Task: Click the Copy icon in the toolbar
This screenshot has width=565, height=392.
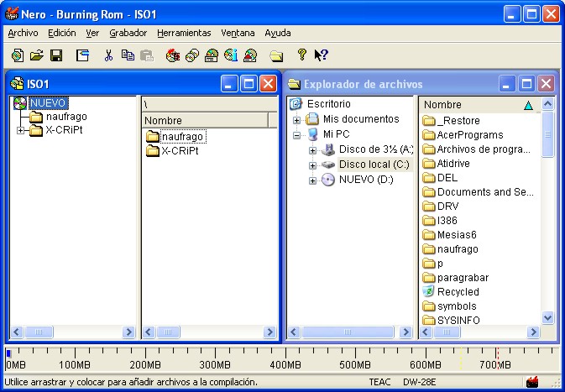Action: tap(127, 55)
